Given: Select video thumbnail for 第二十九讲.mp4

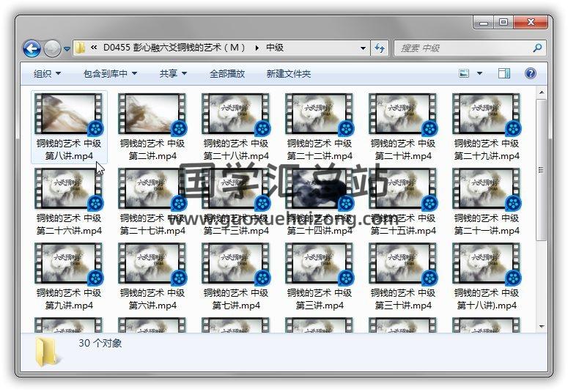Looking at the screenshot, I should [x=487, y=114].
